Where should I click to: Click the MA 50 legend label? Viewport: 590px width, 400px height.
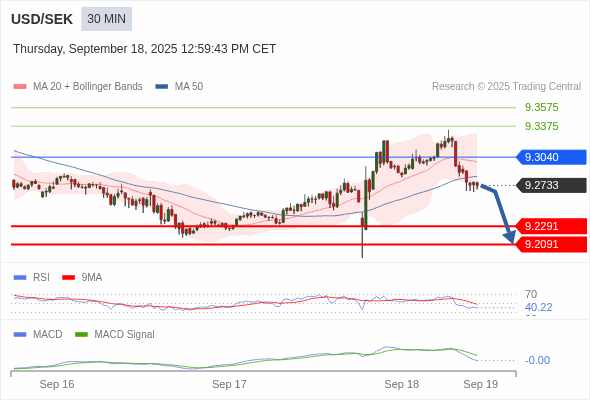pyautogui.click(x=189, y=87)
